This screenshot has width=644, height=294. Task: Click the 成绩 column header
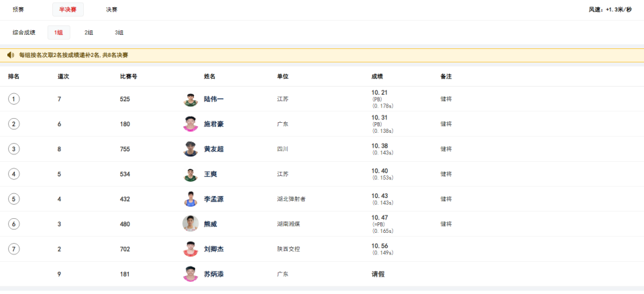377,77
